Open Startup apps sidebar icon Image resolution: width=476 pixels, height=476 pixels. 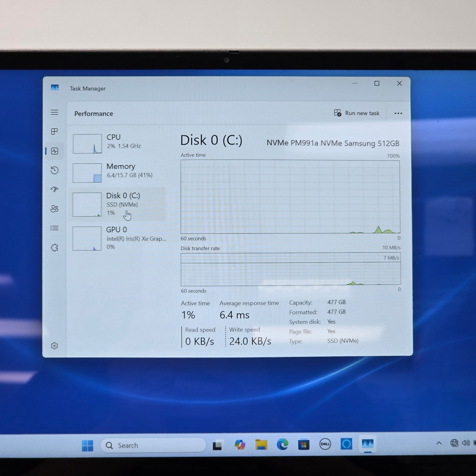[x=55, y=189]
